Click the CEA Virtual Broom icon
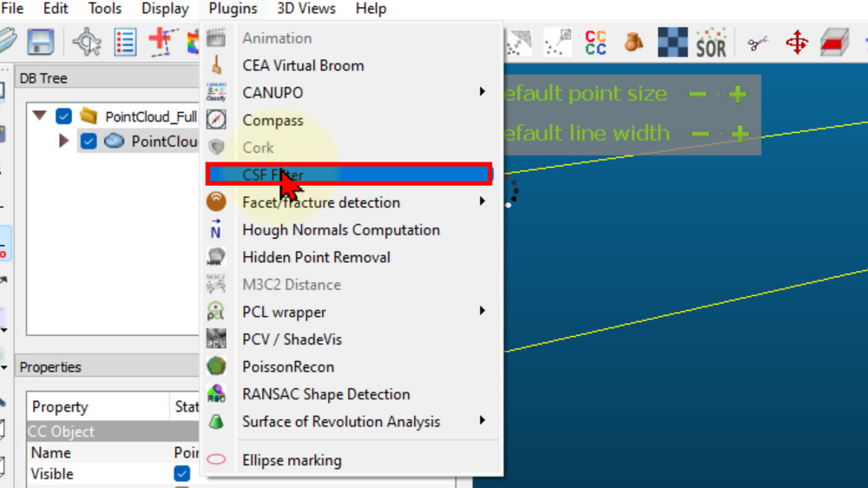868x488 pixels. 216,65
